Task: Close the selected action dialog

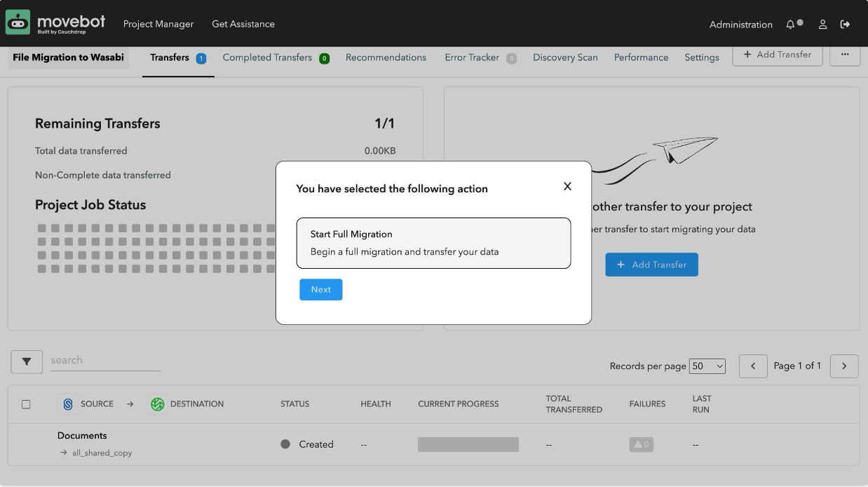Action: [x=567, y=186]
